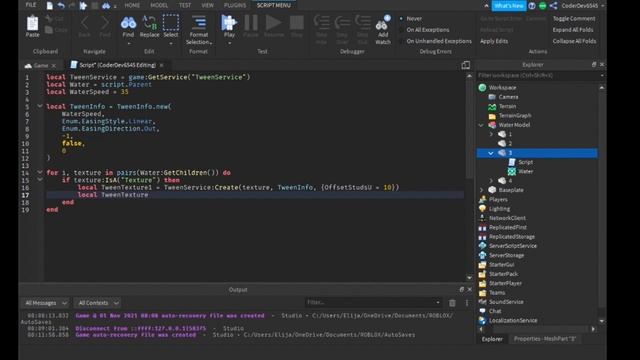Switch to the VIEW ribbon tab
Image resolution: width=640 pixels, height=360 pixels.
(207, 5)
